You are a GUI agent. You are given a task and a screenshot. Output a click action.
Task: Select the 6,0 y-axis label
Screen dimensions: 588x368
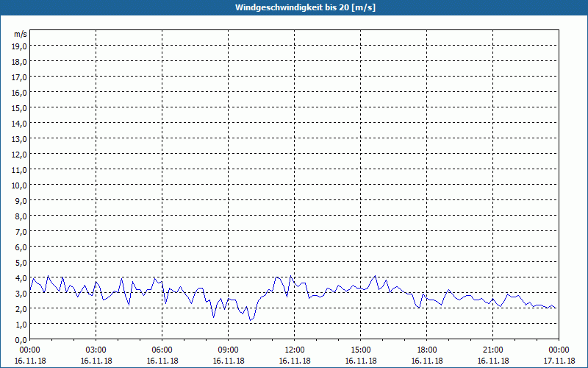[x=21, y=247]
